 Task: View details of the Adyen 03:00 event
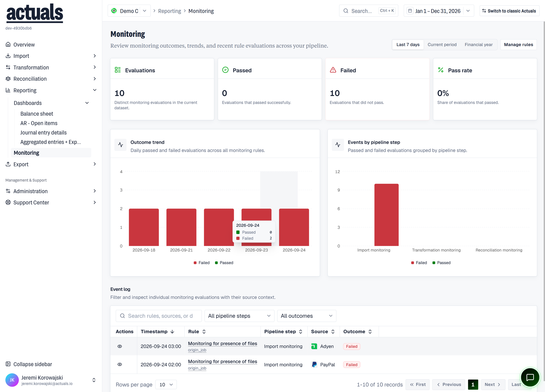tap(120, 346)
